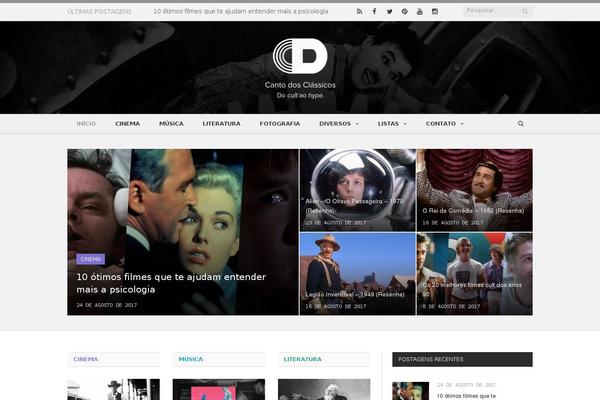Screen dimensions: 600x400
Task: Open the Pinterest icon link
Action: click(x=404, y=11)
